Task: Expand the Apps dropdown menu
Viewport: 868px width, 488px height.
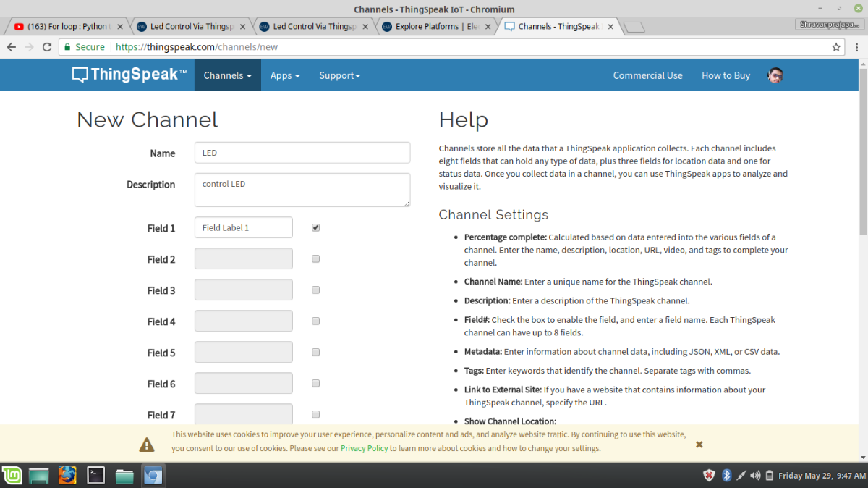Action: click(284, 75)
